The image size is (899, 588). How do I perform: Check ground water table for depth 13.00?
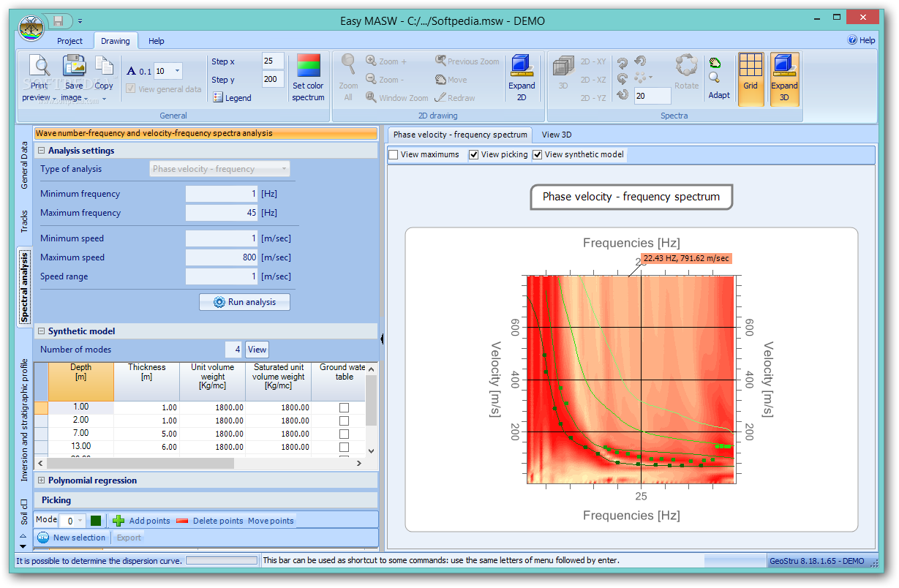click(344, 448)
